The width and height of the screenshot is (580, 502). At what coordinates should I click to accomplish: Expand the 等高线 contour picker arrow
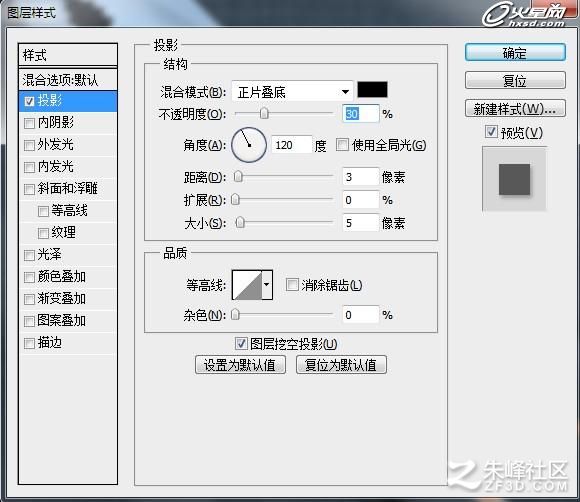(267, 285)
